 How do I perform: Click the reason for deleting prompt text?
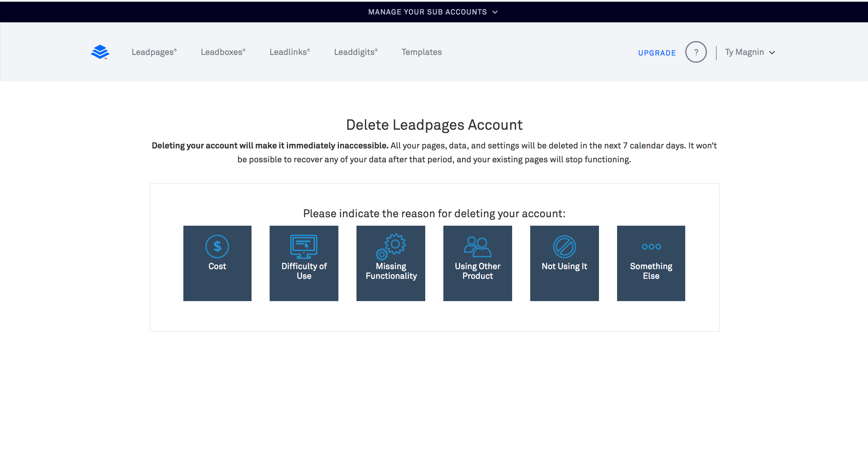[x=434, y=214]
